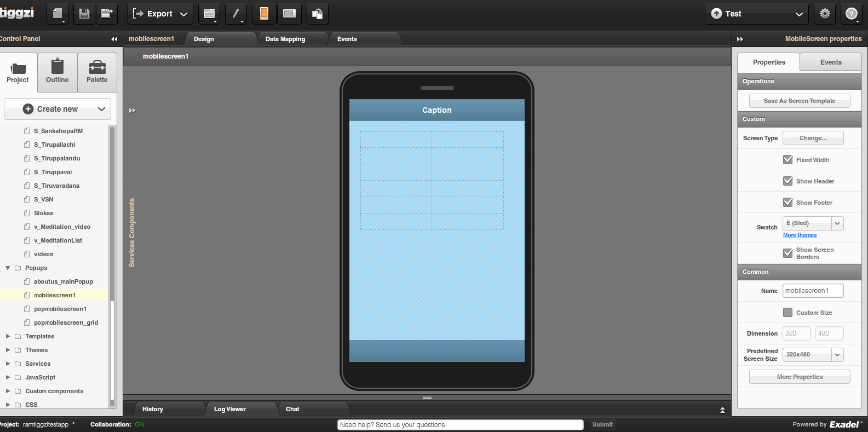868x432 pixels.
Task: Switch to portrait phone orientation
Action: click(x=264, y=14)
